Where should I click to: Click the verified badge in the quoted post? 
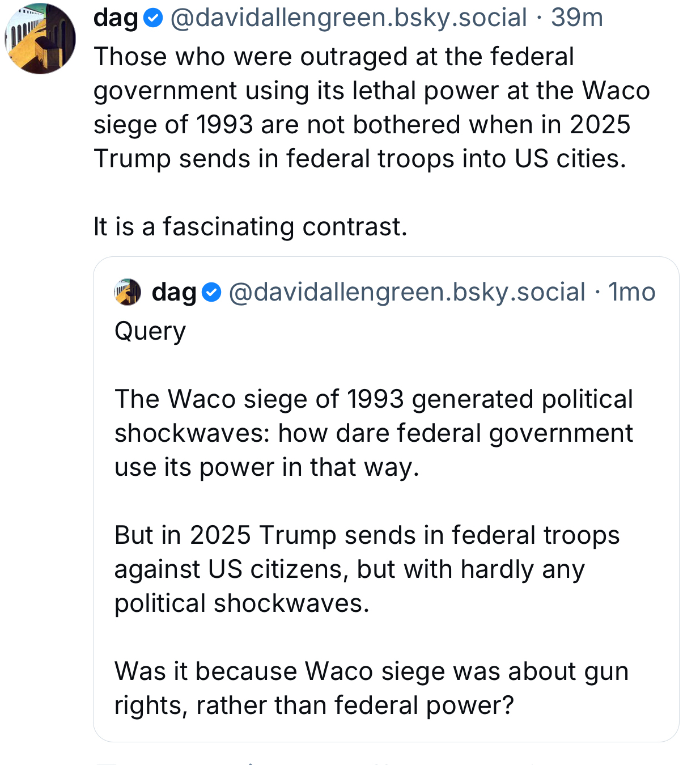pos(211,293)
